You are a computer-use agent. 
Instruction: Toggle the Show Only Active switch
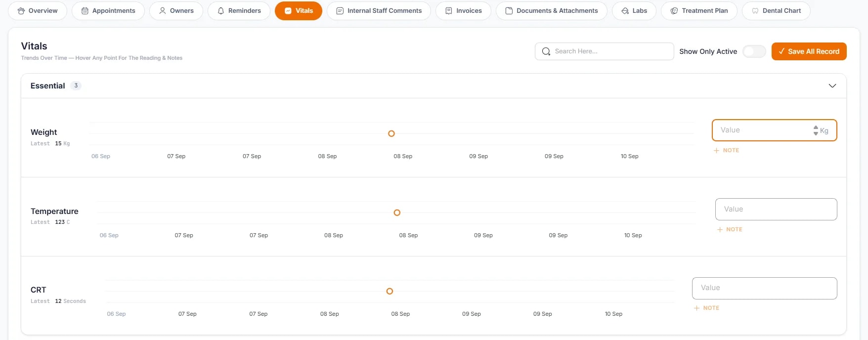(754, 51)
